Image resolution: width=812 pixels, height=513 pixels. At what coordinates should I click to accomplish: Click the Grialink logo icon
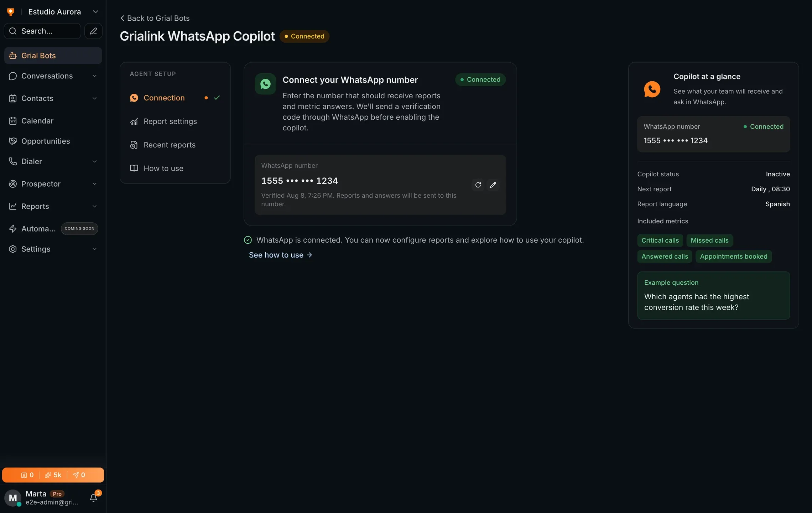click(11, 12)
